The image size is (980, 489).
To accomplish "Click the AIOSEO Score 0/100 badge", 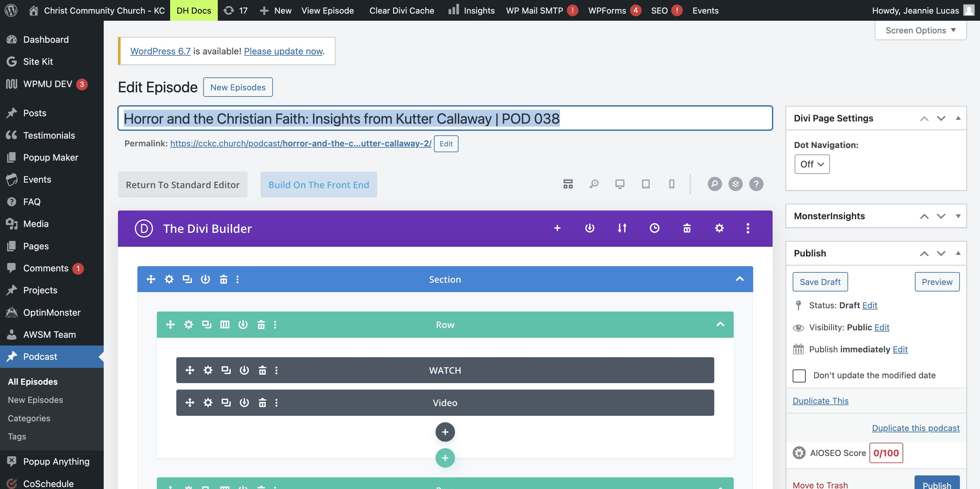I will coord(886,453).
